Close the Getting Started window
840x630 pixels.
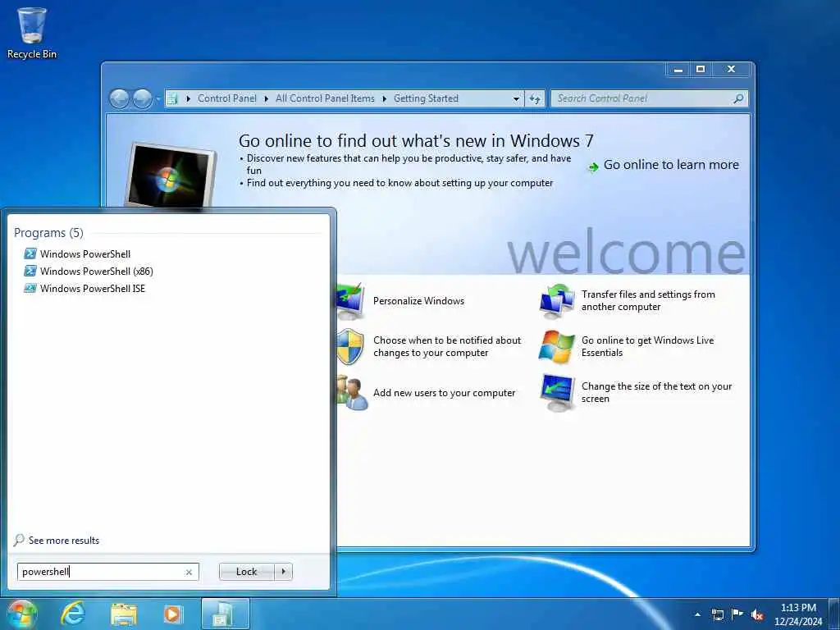[x=731, y=69]
